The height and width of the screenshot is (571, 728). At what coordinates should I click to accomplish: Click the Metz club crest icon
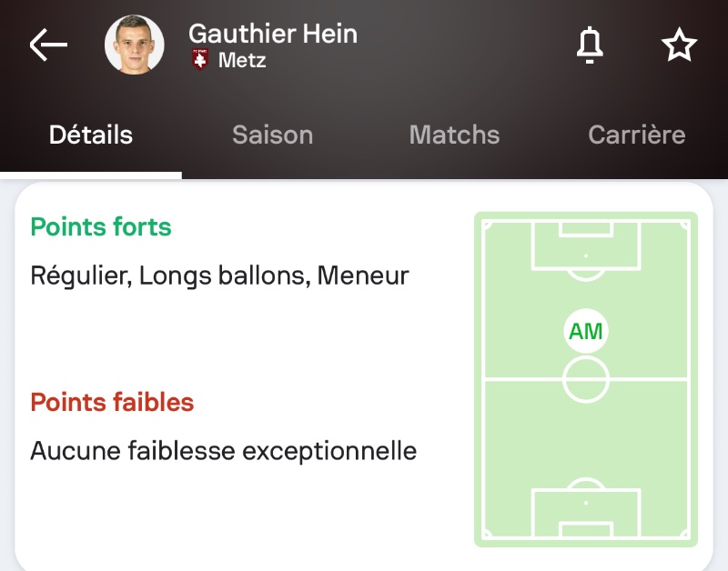(x=200, y=61)
